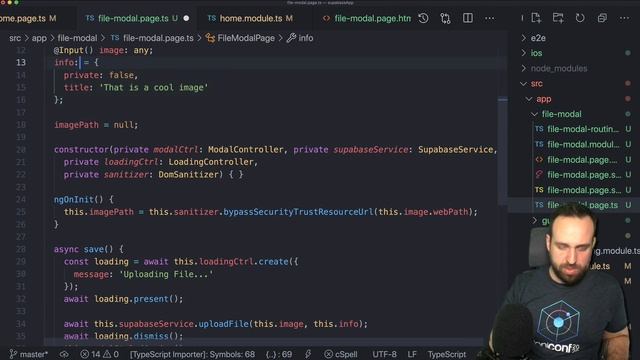
Task: Click the lightning bolt status icon
Action: 308,354
